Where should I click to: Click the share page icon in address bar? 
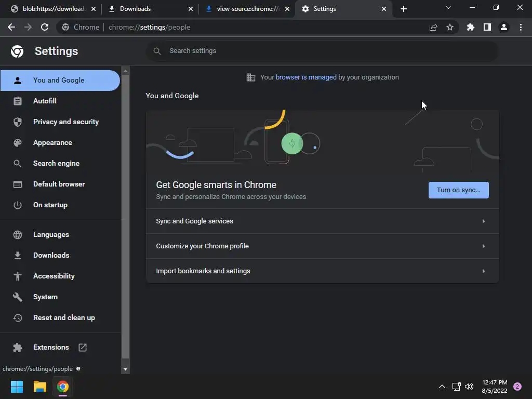433,27
